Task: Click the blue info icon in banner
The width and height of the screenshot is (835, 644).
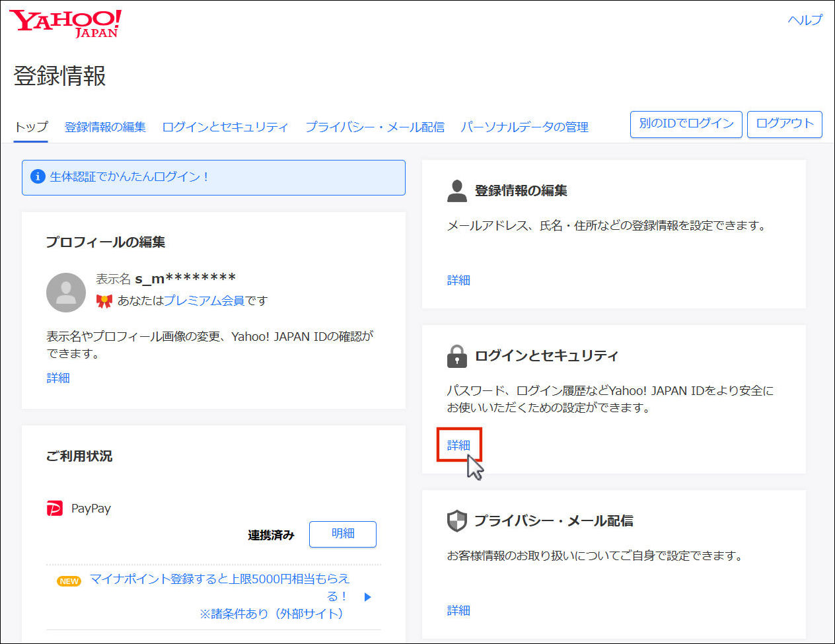Action: (x=38, y=176)
